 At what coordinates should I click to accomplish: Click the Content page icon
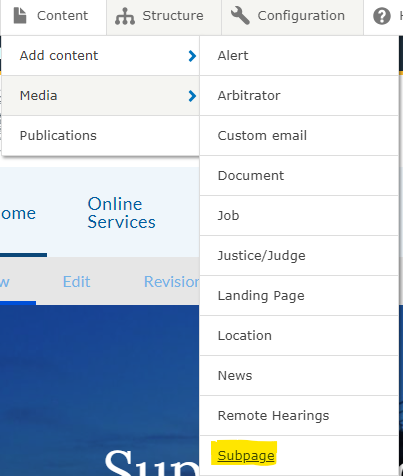pos(20,16)
